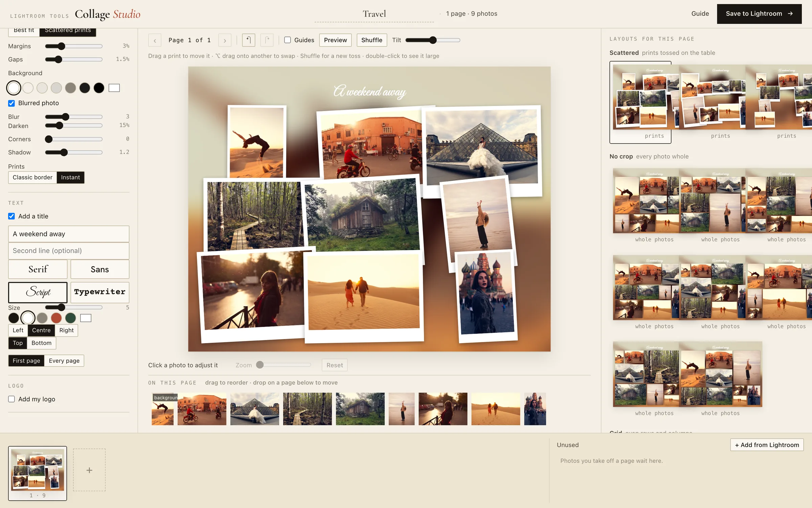Screen dimensions: 812x508
Task: Choose the red title colour swatch
Action: (56, 318)
